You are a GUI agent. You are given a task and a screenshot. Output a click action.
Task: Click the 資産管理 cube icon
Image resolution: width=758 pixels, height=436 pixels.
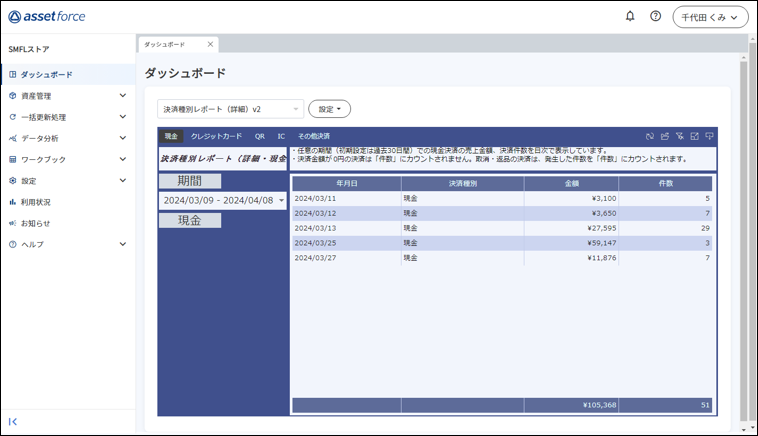[13, 96]
